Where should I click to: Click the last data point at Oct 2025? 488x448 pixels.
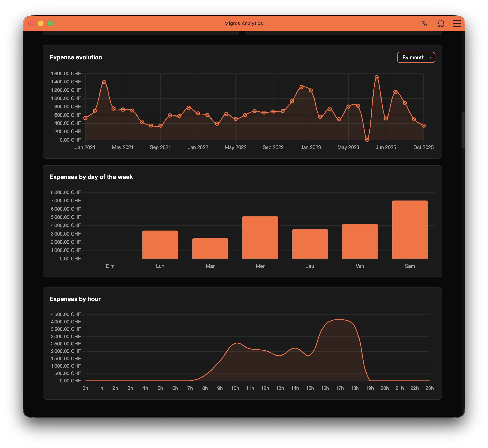423,126
